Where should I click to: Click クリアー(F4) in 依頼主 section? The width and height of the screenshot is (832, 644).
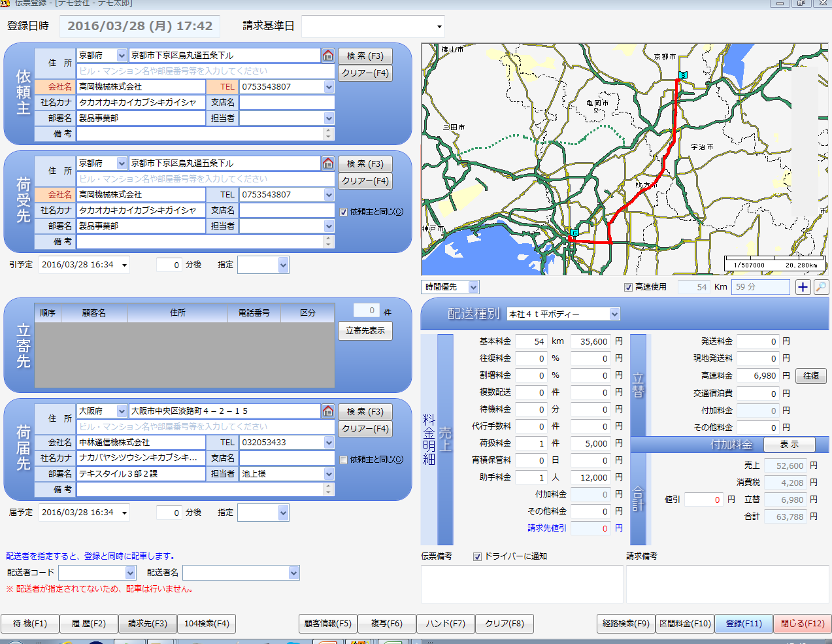(x=365, y=73)
